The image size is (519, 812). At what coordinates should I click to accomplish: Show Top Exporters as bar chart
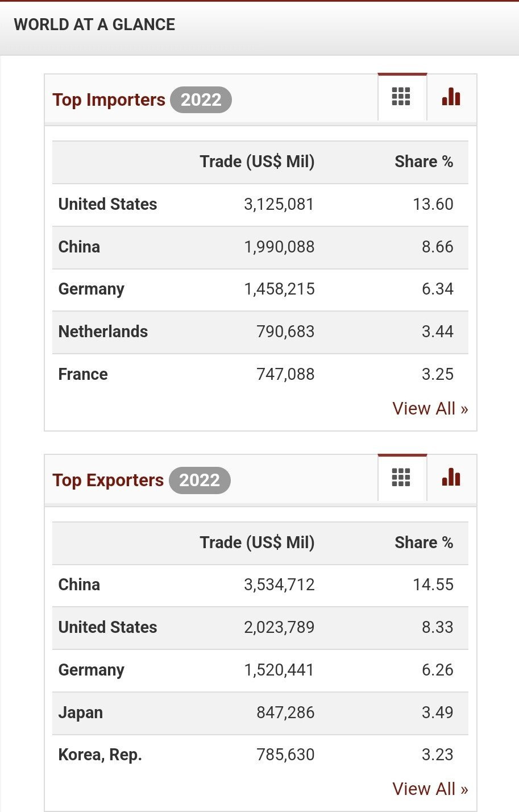(x=451, y=478)
